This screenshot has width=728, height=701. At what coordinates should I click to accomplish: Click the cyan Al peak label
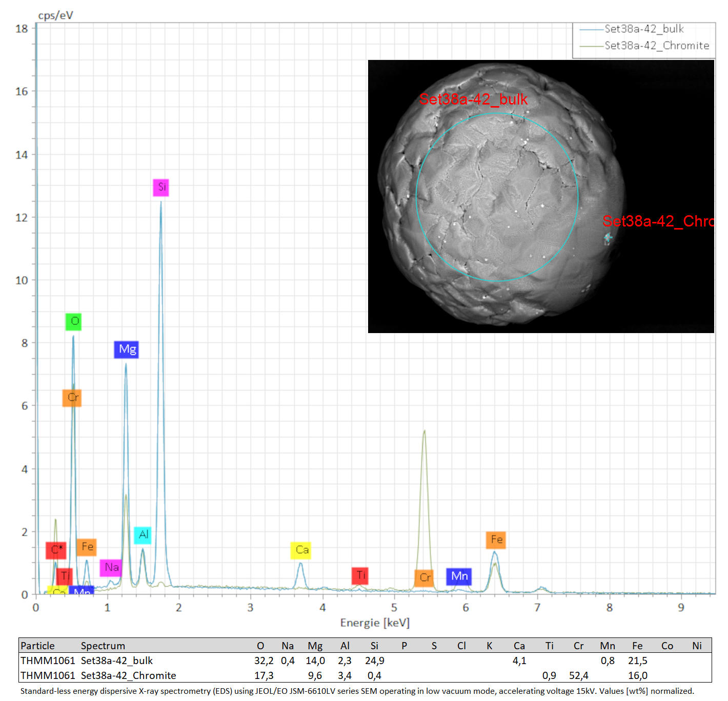(143, 535)
